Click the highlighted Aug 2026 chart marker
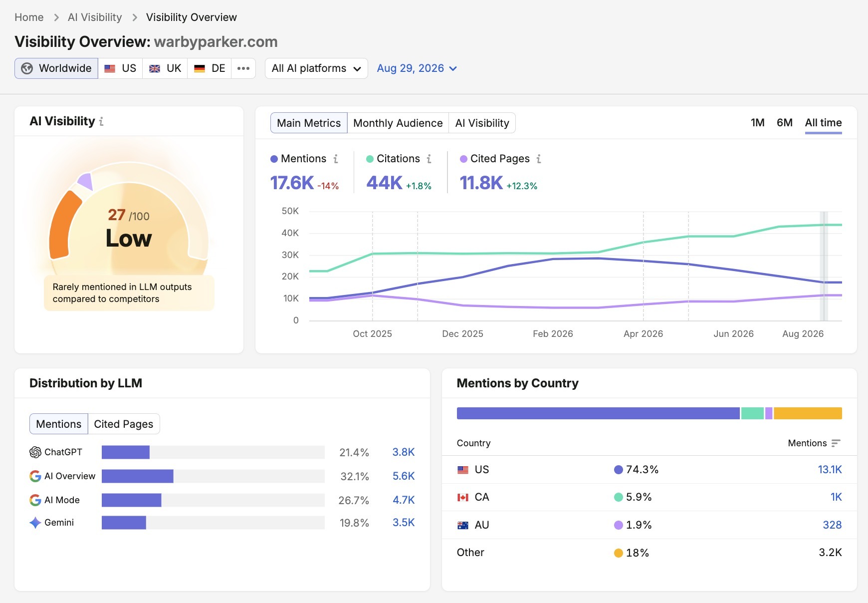The width and height of the screenshot is (868, 603). (x=824, y=266)
